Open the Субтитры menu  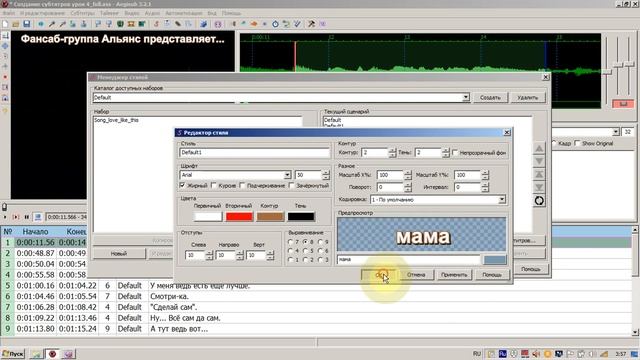pos(82,13)
